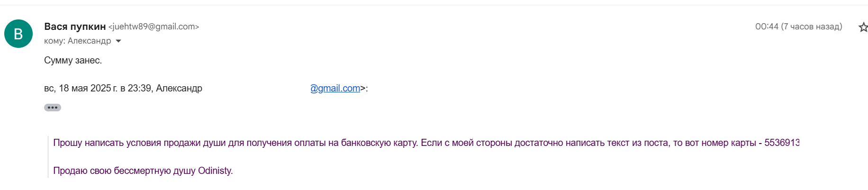Click the message text "Сумму занес."
The image size is (868, 190).
73,60
